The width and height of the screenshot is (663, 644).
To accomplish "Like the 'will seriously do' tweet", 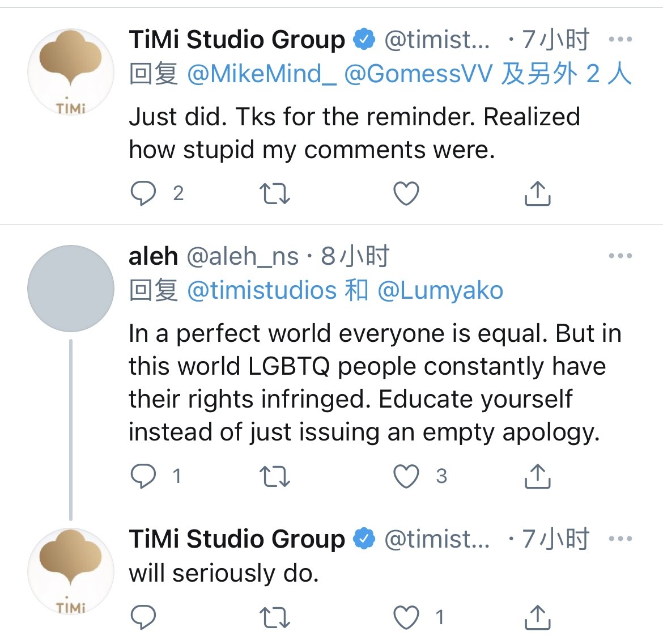I will pos(406,617).
